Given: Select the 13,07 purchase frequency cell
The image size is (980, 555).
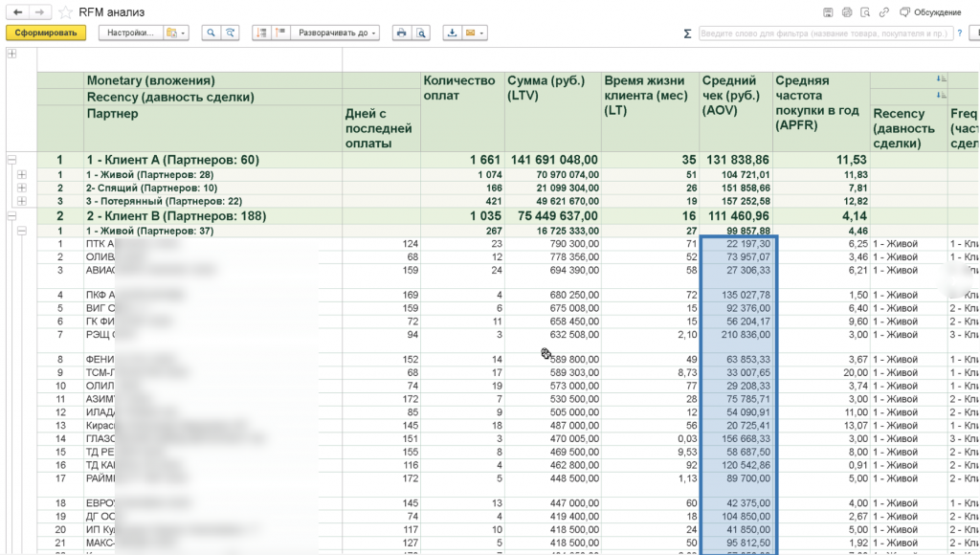Looking at the screenshot, I should pos(821,426).
